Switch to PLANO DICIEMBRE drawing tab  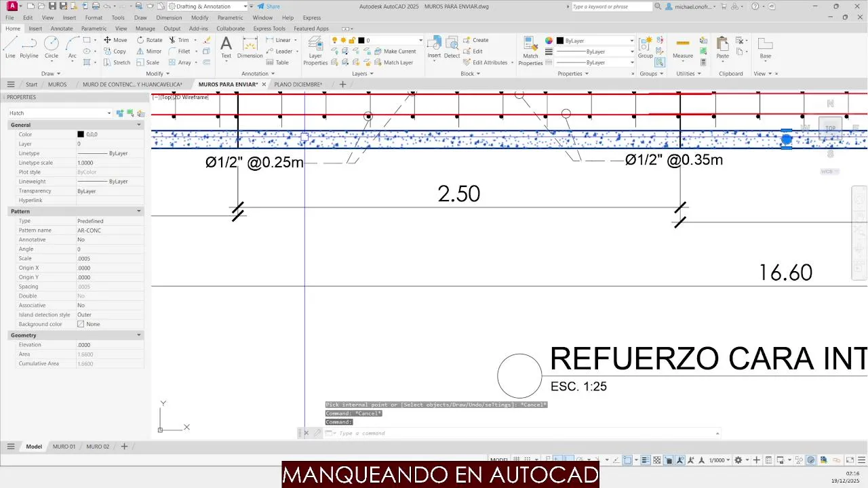pyautogui.click(x=298, y=84)
